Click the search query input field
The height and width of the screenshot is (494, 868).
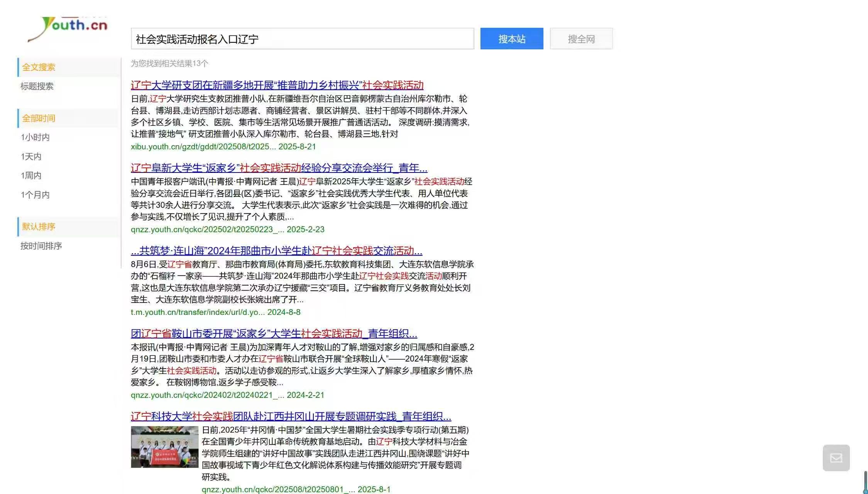(x=302, y=39)
